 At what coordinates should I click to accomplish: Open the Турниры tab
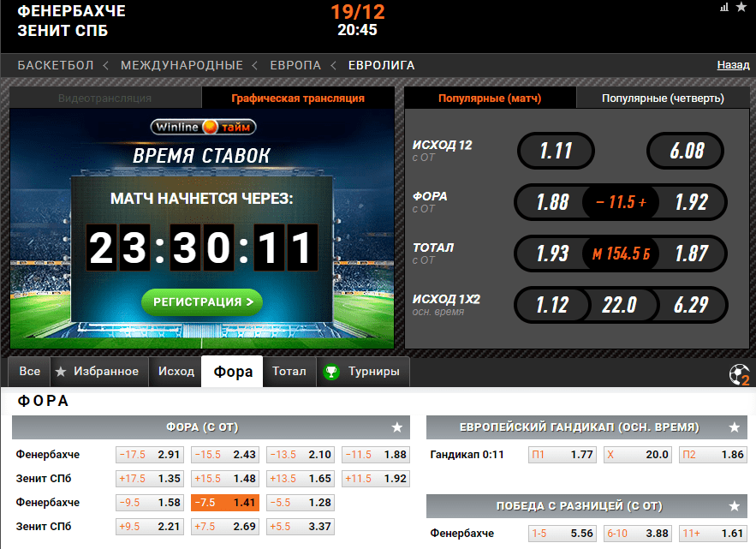click(x=363, y=372)
